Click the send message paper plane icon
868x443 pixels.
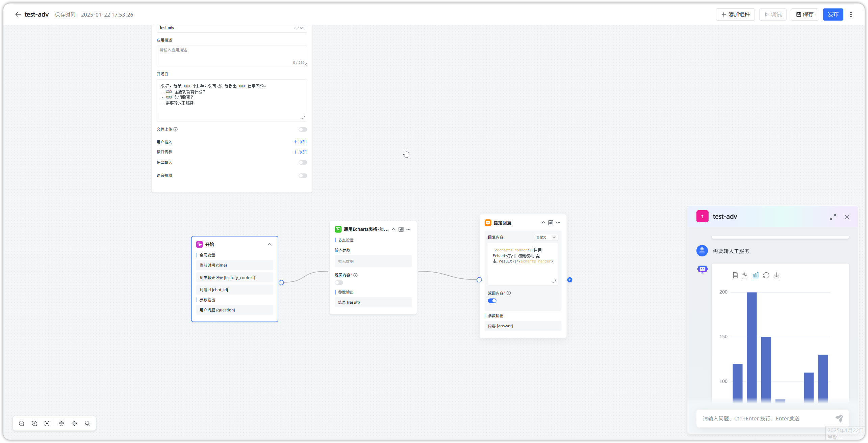839,418
